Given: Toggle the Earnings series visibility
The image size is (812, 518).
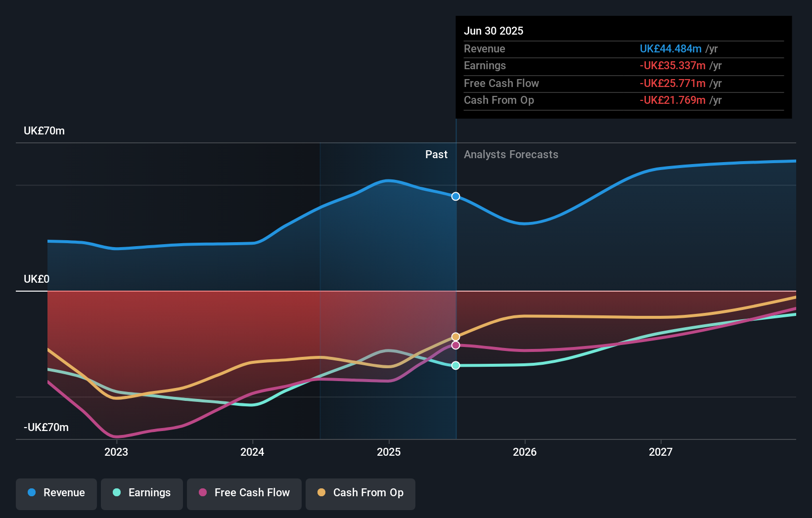Looking at the screenshot, I should pos(142,493).
